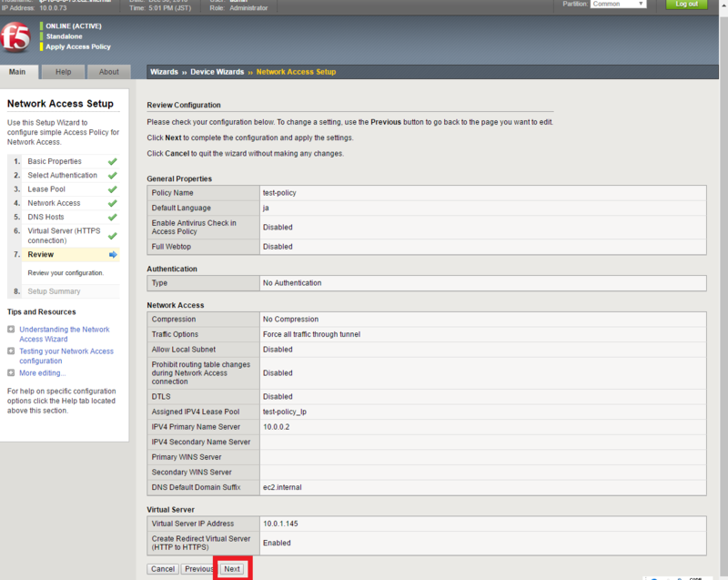Click the Cancel button

click(163, 569)
